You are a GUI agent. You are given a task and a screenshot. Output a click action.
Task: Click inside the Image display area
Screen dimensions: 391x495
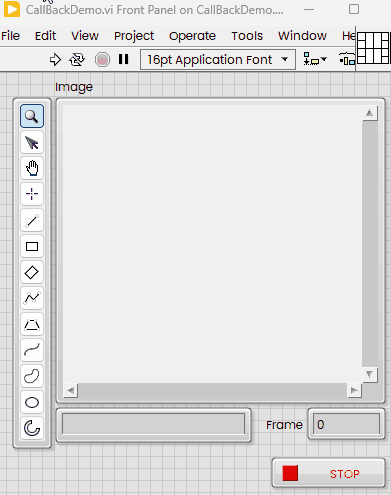coord(212,244)
